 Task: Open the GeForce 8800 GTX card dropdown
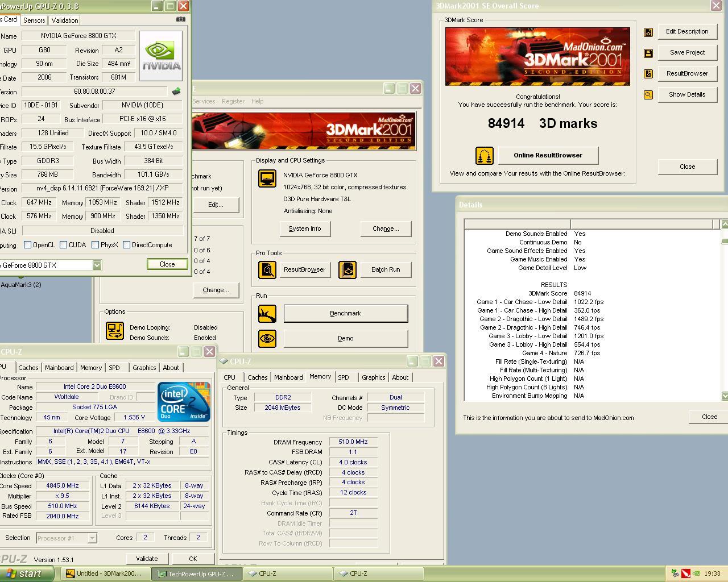click(97, 265)
